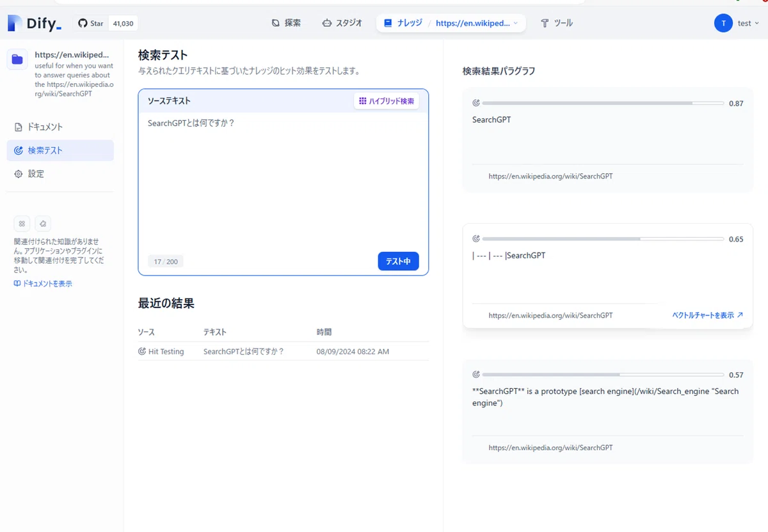Click the 41,030 star count
The image size is (768, 532).
[123, 24]
